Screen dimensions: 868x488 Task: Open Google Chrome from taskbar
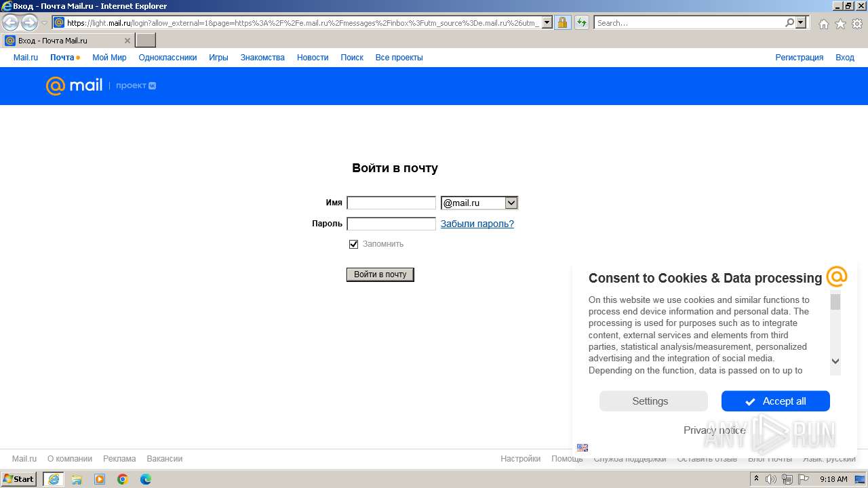click(123, 479)
